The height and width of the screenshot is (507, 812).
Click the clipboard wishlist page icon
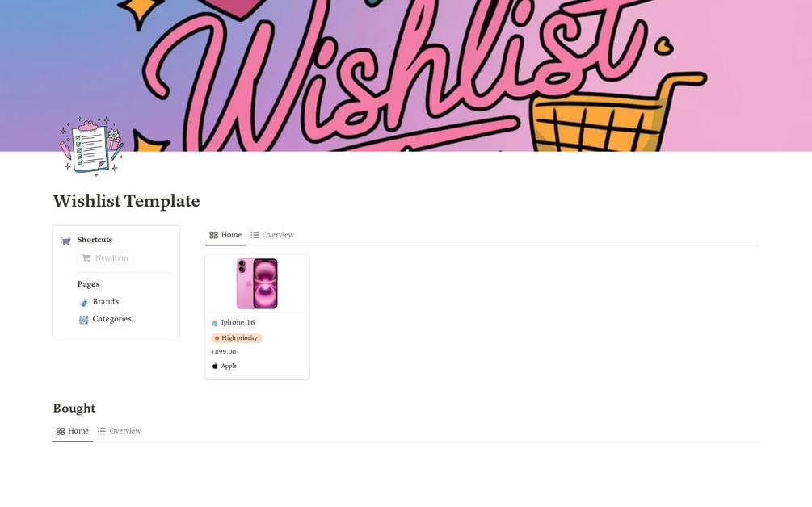tap(91, 146)
